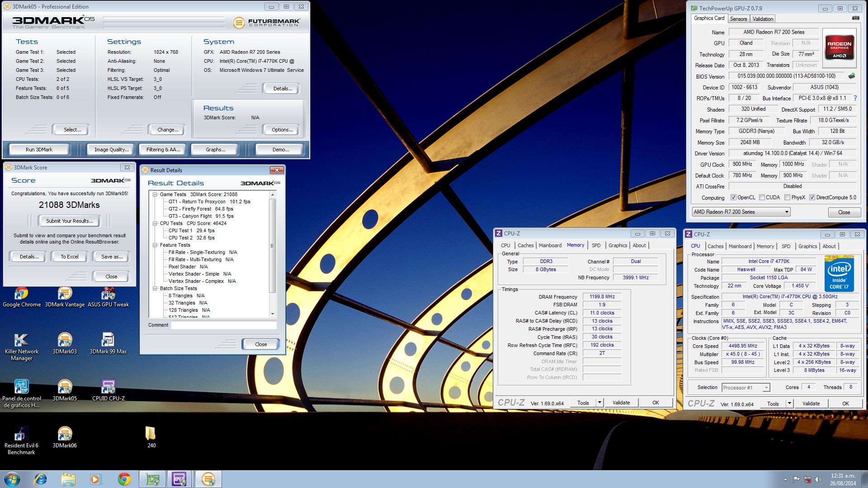
Task: Open Graphics tab in right CPU-Z window
Action: [x=807, y=246]
